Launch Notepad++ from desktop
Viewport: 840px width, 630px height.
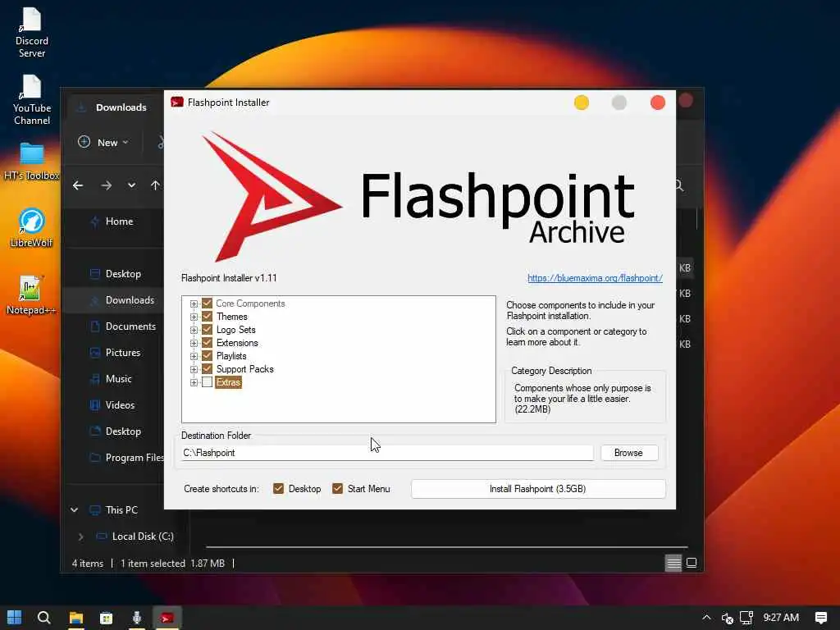(x=31, y=294)
